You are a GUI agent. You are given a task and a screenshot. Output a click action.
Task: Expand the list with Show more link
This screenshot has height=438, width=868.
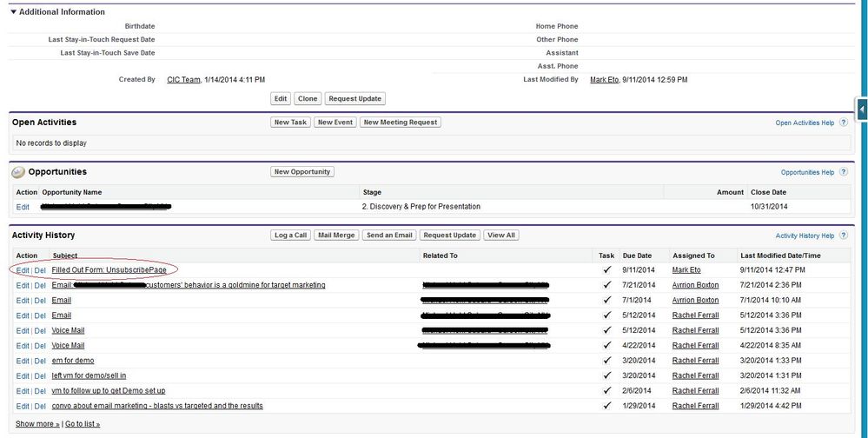(37, 424)
